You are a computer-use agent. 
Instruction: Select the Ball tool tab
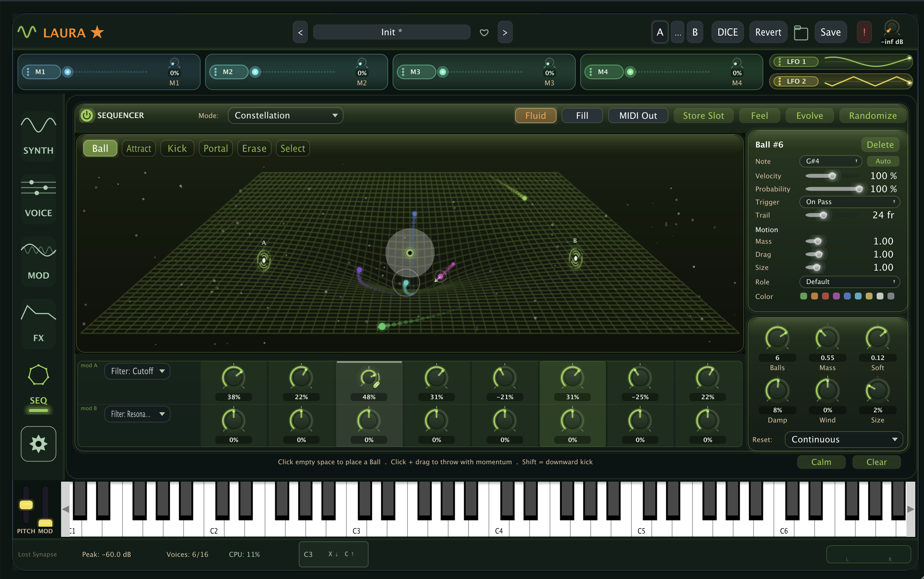(x=100, y=149)
